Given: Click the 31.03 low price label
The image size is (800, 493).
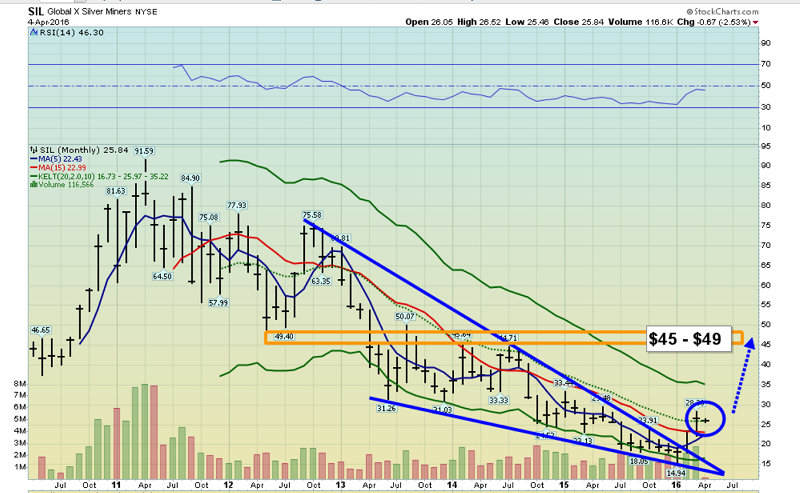Looking at the screenshot, I should click(x=443, y=410).
